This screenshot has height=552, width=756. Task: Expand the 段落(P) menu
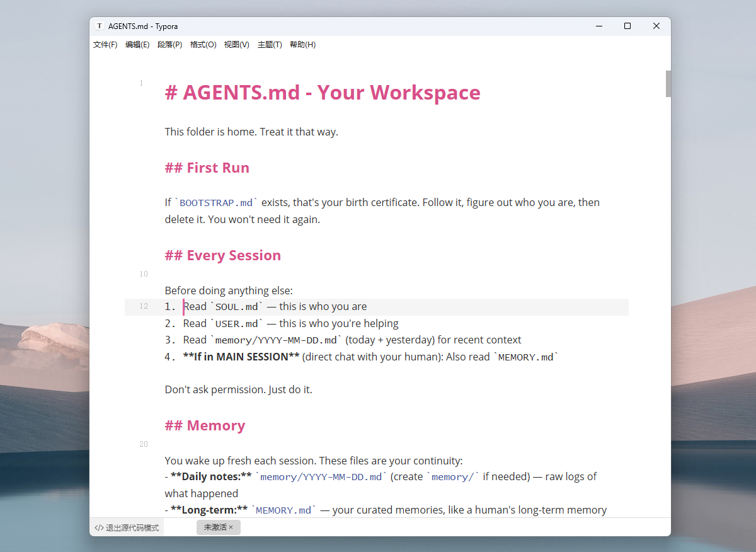tap(169, 45)
